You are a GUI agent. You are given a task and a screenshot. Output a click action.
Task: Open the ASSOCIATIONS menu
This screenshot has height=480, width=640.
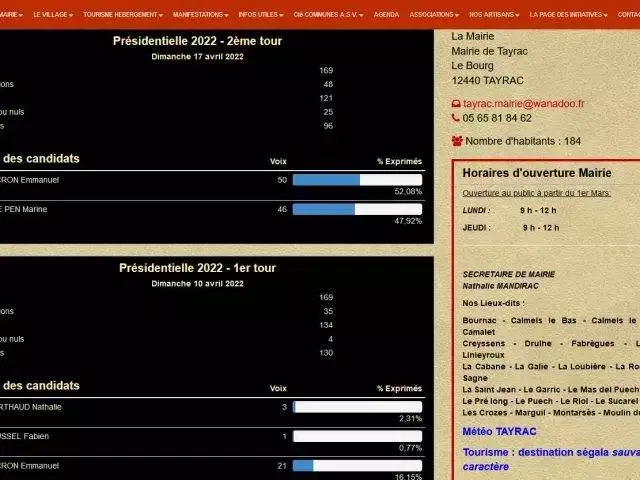[x=434, y=15]
